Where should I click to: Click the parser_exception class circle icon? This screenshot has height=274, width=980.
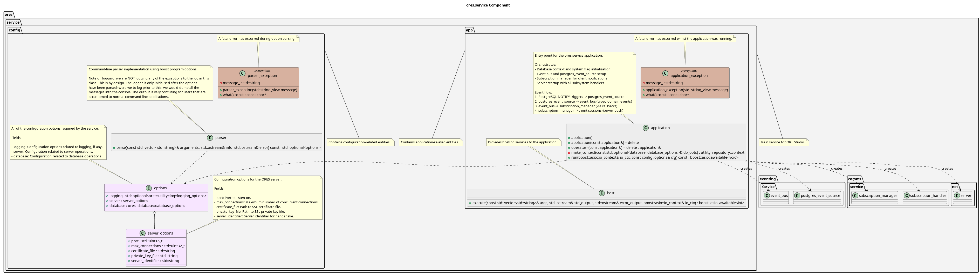pos(242,73)
